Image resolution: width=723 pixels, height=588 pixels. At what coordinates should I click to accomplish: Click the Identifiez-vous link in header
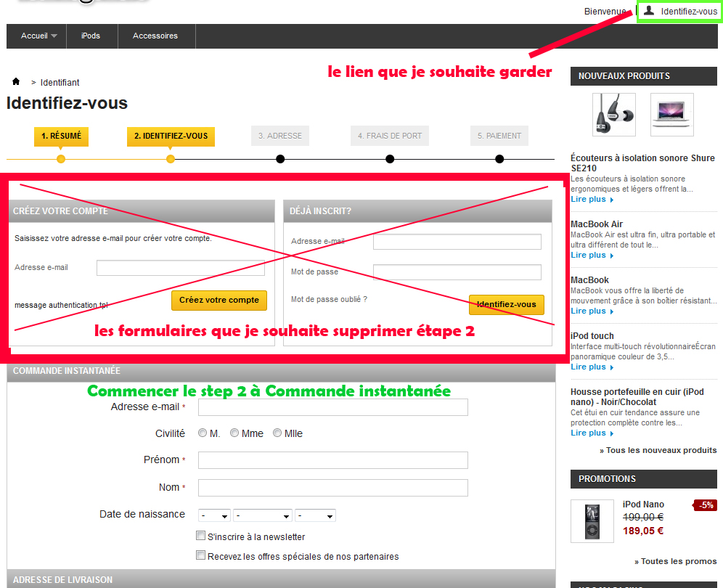click(x=689, y=11)
